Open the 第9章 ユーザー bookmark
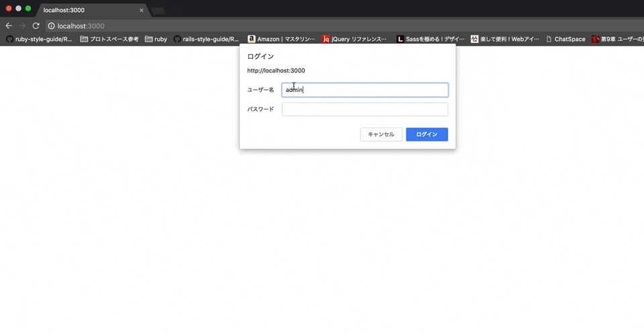The image size is (644, 333). [x=617, y=39]
